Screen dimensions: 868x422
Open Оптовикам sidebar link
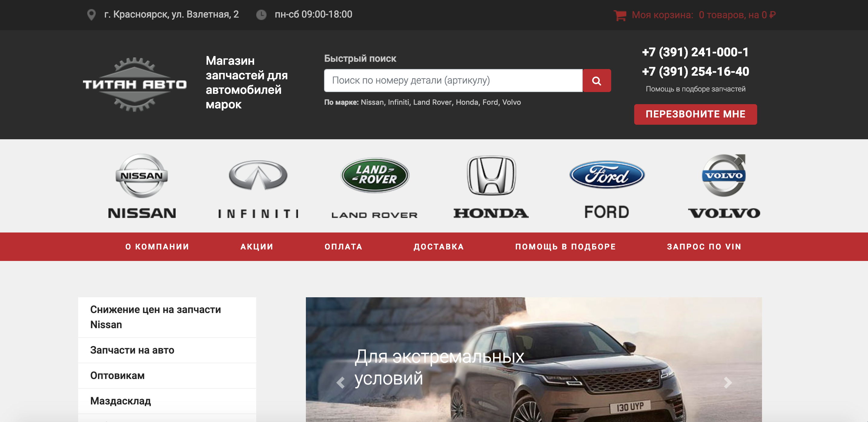click(x=117, y=375)
